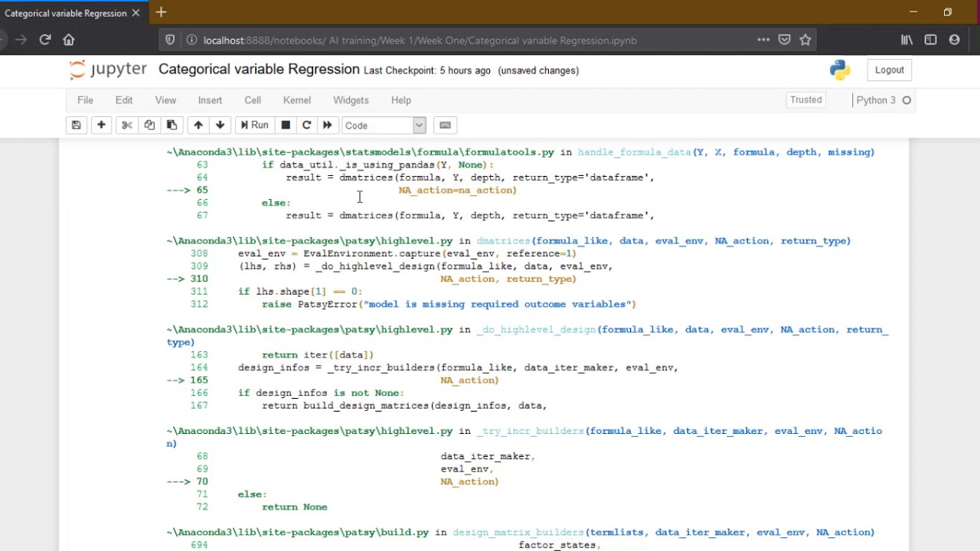Toggle the browser sidebar icon
This screenshot has height=551, width=980.
pos(930,40)
